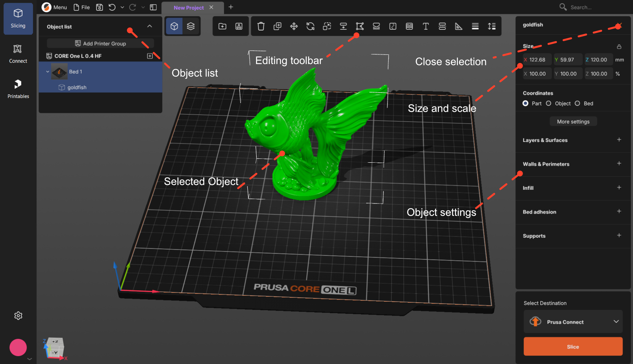Switch to layers preview view icon

coord(191,26)
